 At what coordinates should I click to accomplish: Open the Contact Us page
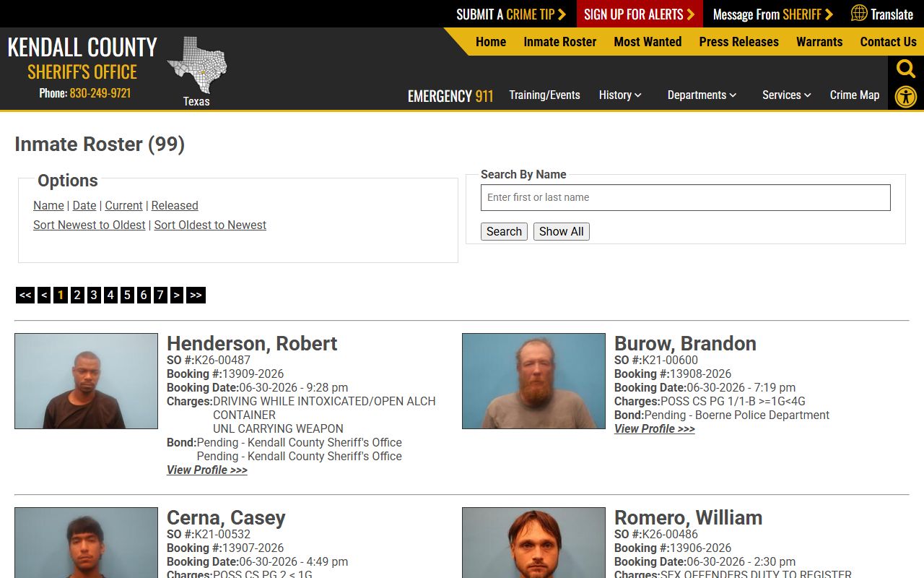coord(888,42)
